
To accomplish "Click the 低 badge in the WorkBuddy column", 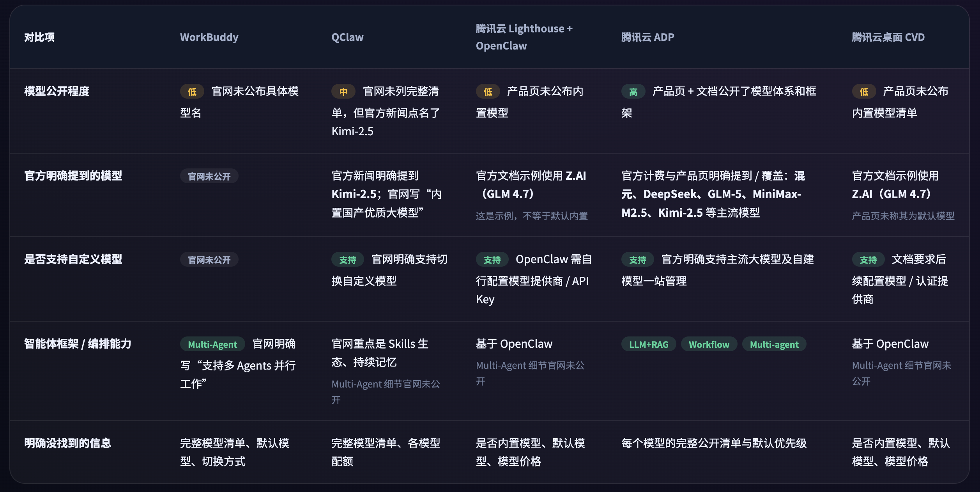I will 192,92.
